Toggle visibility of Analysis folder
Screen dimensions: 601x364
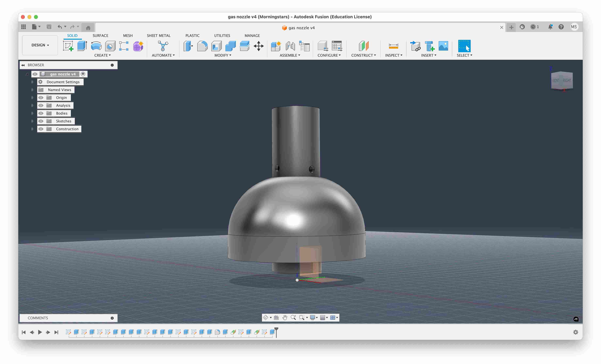point(41,105)
